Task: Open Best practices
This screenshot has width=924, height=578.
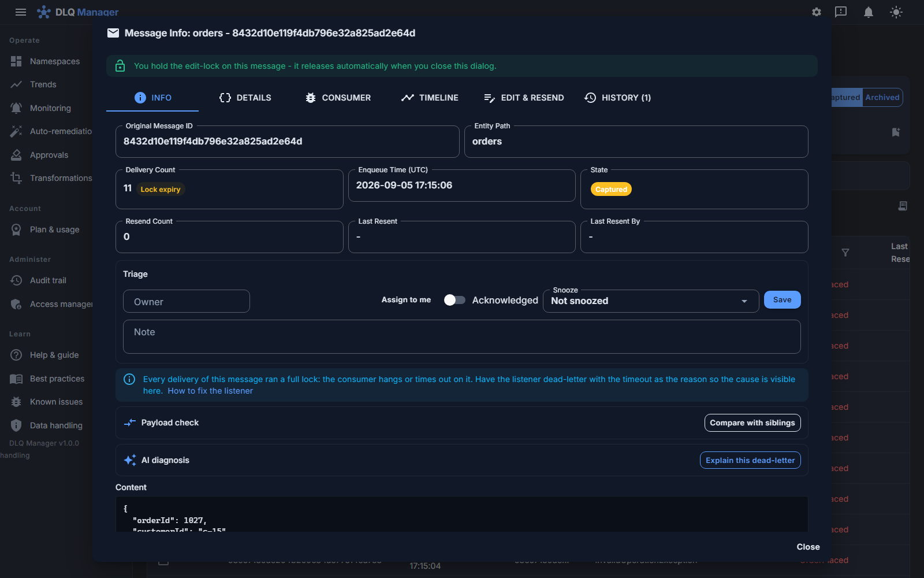Action: [x=46, y=379]
